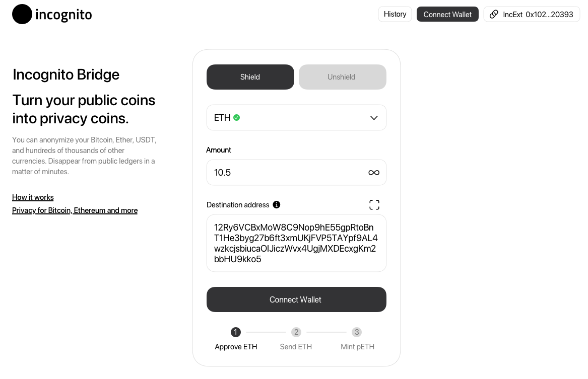The image size is (588, 379).
Task: Click the green verified badge next to ETH
Action: pyautogui.click(x=237, y=118)
